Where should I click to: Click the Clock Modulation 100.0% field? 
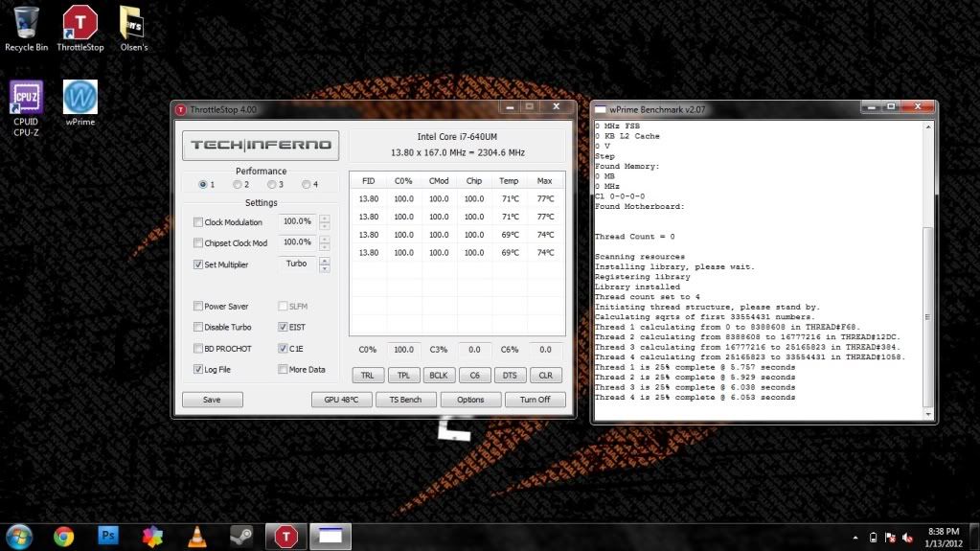(297, 221)
